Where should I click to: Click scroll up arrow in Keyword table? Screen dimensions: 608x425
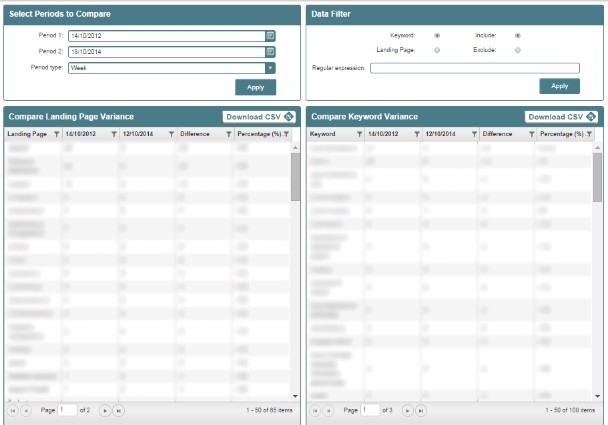597,148
